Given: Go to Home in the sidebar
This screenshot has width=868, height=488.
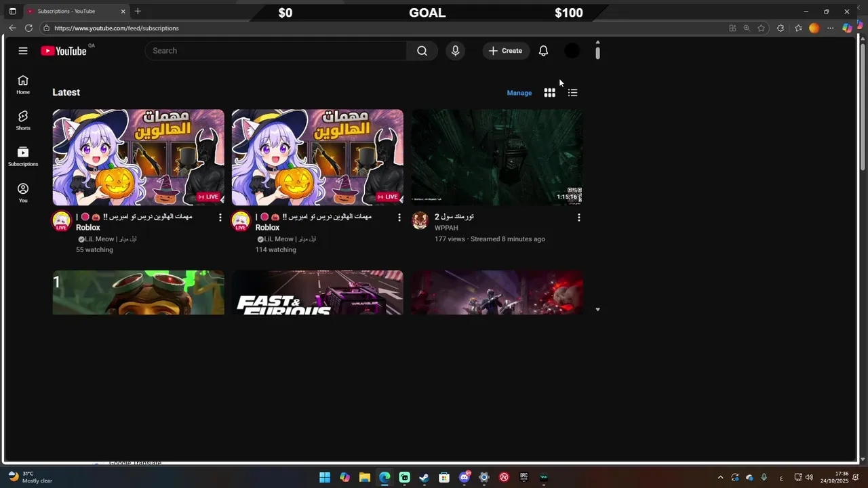Looking at the screenshot, I should [23, 85].
